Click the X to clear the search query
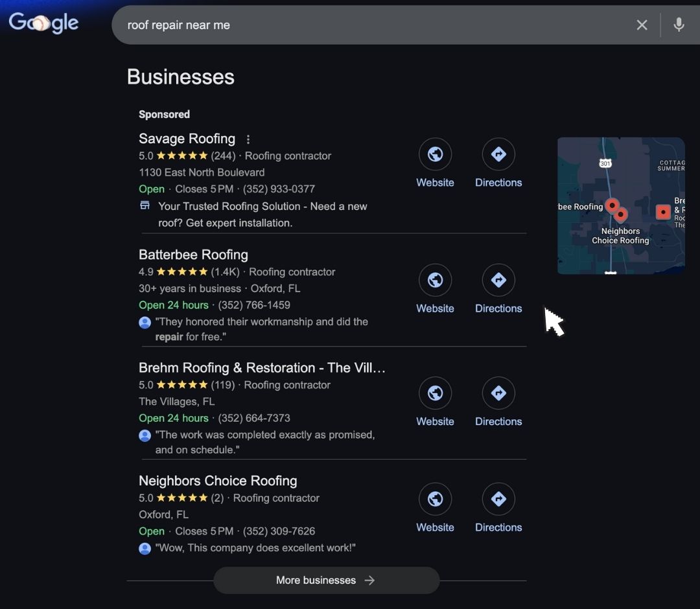This screenshot has height=609, width=700. coord(642,25)
